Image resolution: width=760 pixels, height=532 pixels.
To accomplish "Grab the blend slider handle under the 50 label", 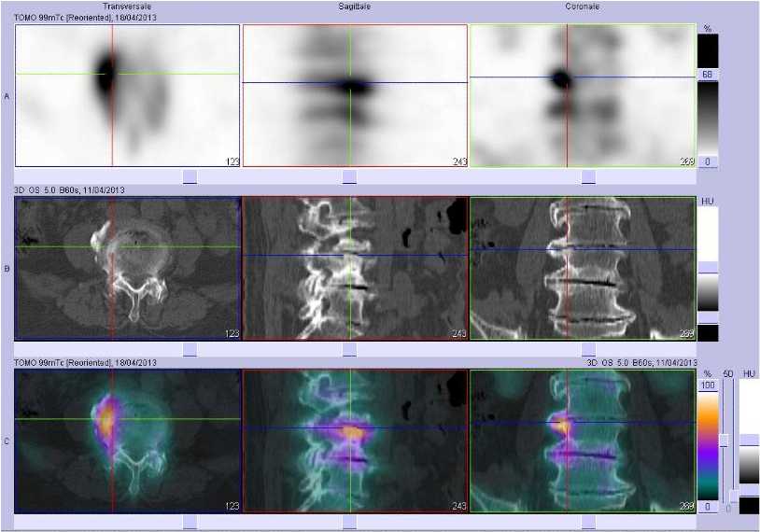I will (x=724, y=441).
